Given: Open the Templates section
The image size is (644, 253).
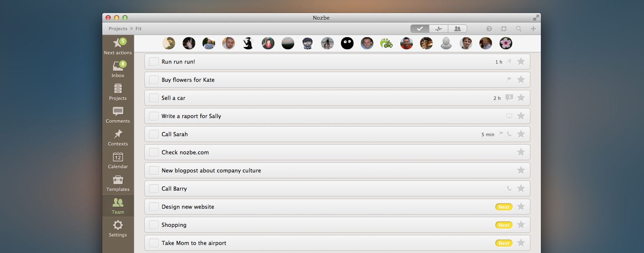Looking at the screenshot, I should 118,183.
